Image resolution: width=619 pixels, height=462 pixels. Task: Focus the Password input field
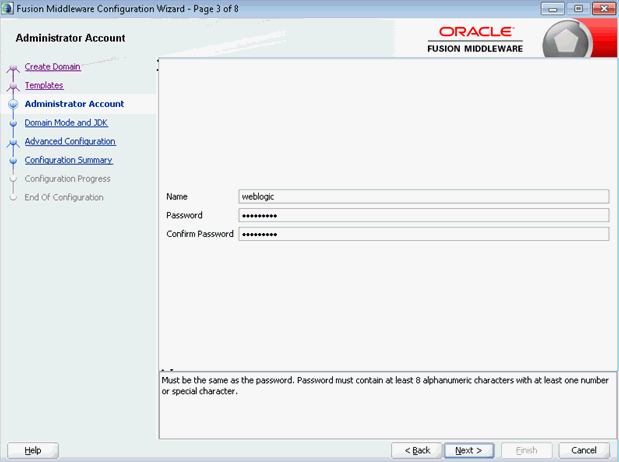click(x=424, y=215)
